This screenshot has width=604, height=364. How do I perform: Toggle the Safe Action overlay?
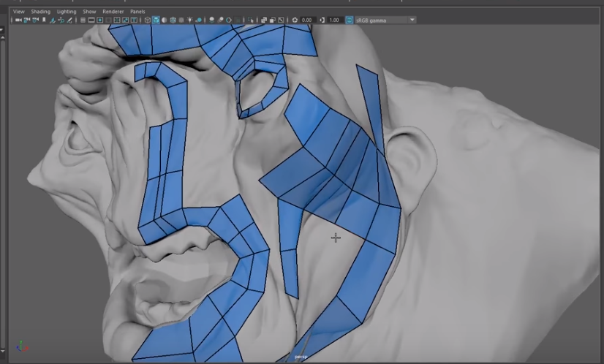[125, 20]
